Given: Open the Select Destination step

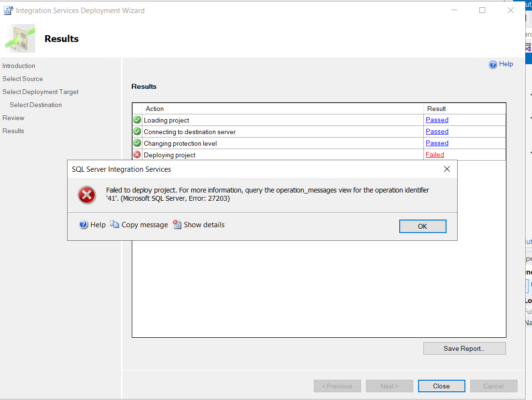Looking at the screenshot, I should click(35, 105).
